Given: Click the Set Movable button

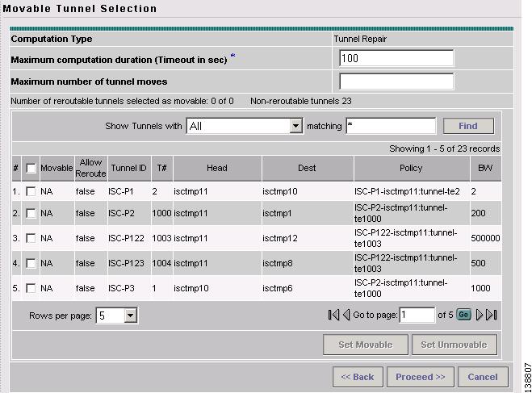Looking at the screenshot, I should [x=366, y=345].
